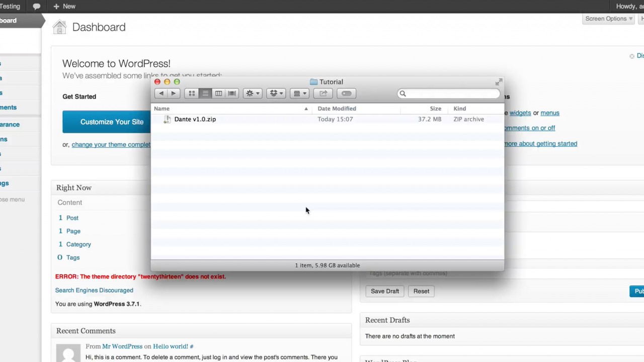Open the widgets link
The image size is (644, 362).
520,113
